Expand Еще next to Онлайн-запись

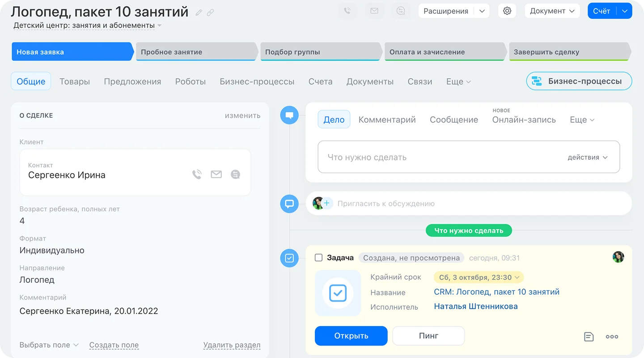(x=582, y=120)
